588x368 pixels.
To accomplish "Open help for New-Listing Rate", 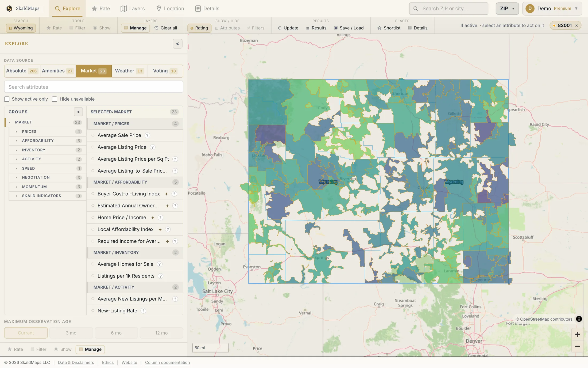I will pos(143,311).
